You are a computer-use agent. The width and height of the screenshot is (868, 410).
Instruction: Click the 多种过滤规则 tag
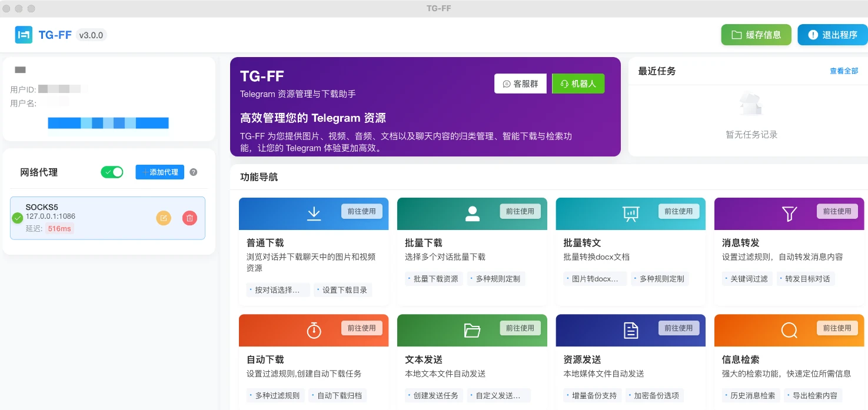tap(275, 396)
